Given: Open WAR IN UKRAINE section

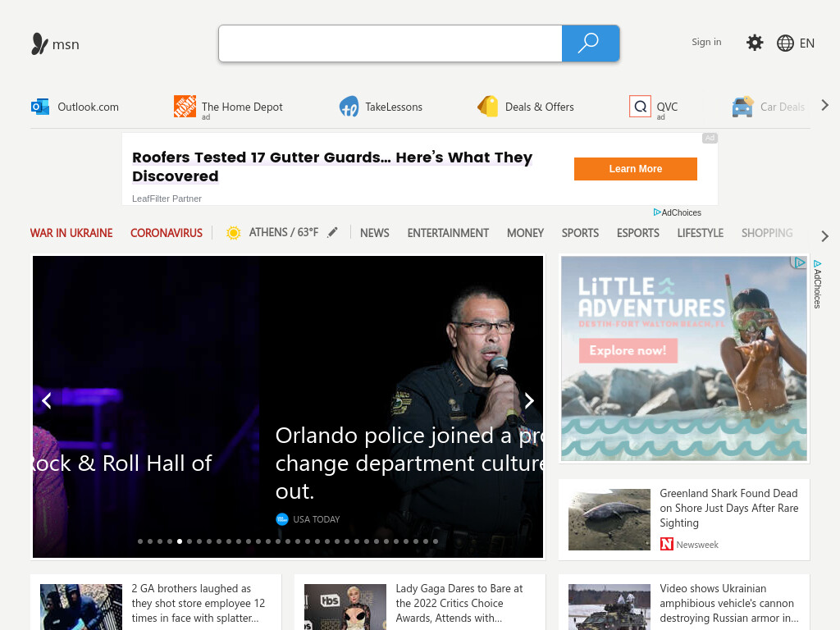Looking at the screenshot, I should (x=71, y=233).
